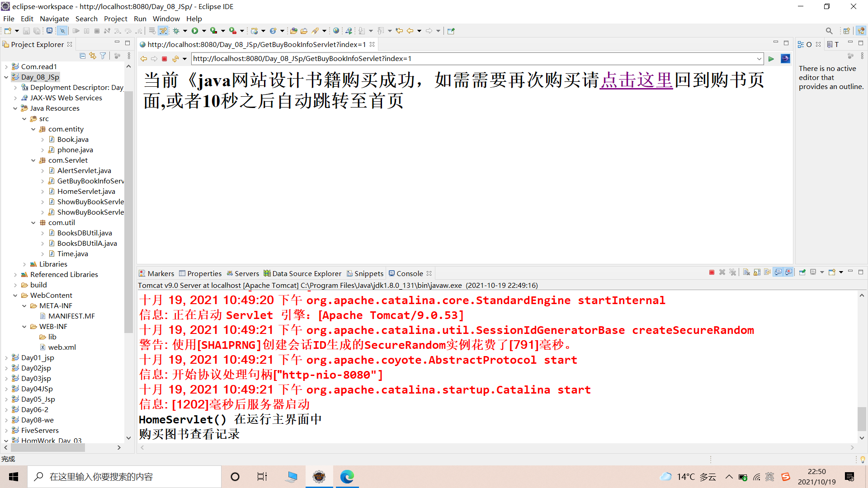Open the URL history dropdown arrow

[759, 59]
